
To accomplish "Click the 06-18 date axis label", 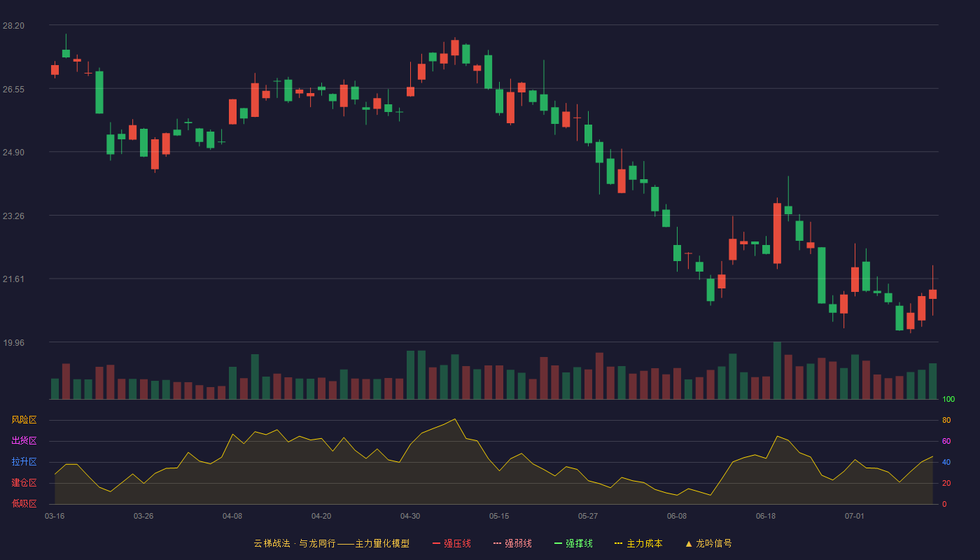I will click(x=766, y=516).
